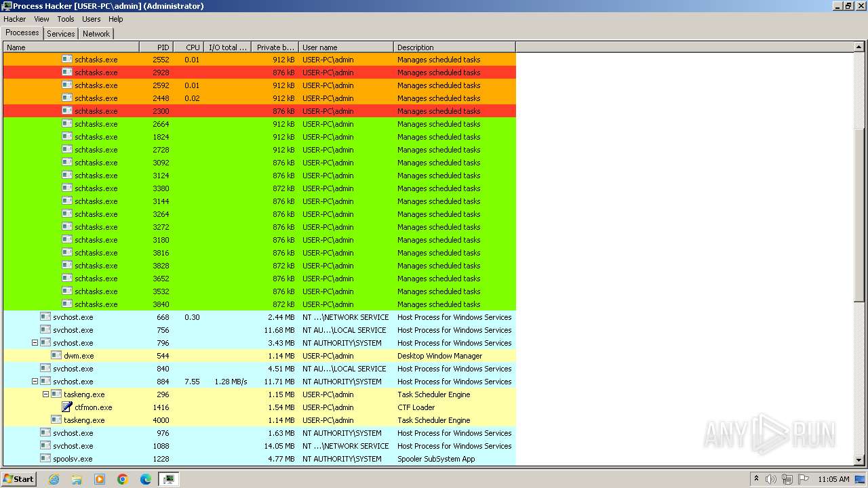868x488 pixels.
Task: Collapse the svchost.exe PID 884 tree node
Action: click(x=35, y=382)
